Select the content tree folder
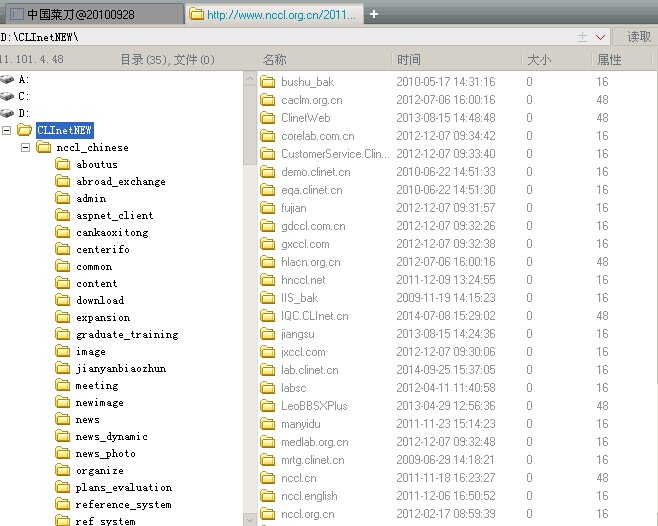Image resolution: width=658 pixels, height=526 pixels. pos(97,283)
